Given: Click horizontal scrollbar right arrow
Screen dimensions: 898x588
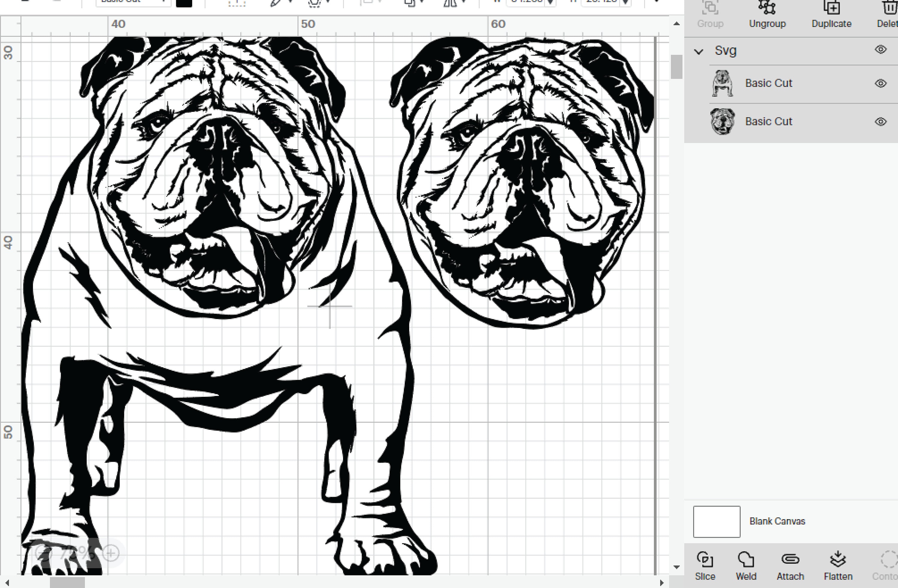Looking at the screenshot, I should (662, 583).
